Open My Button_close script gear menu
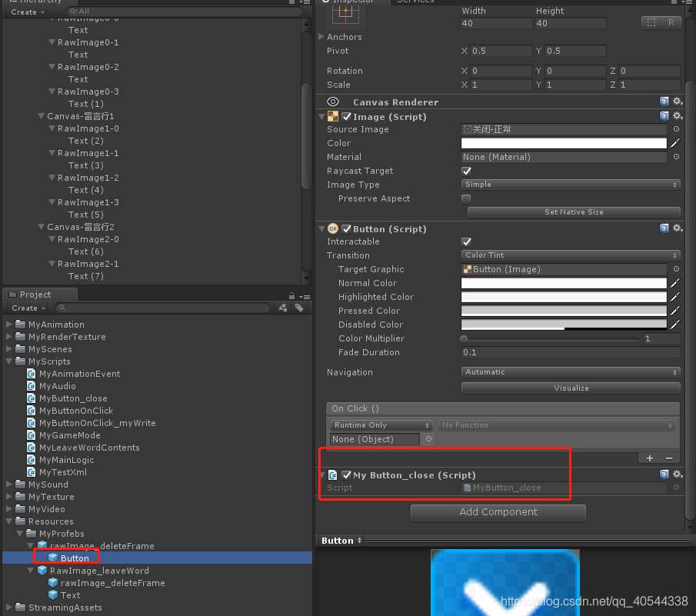 click(x=678, y=474)
